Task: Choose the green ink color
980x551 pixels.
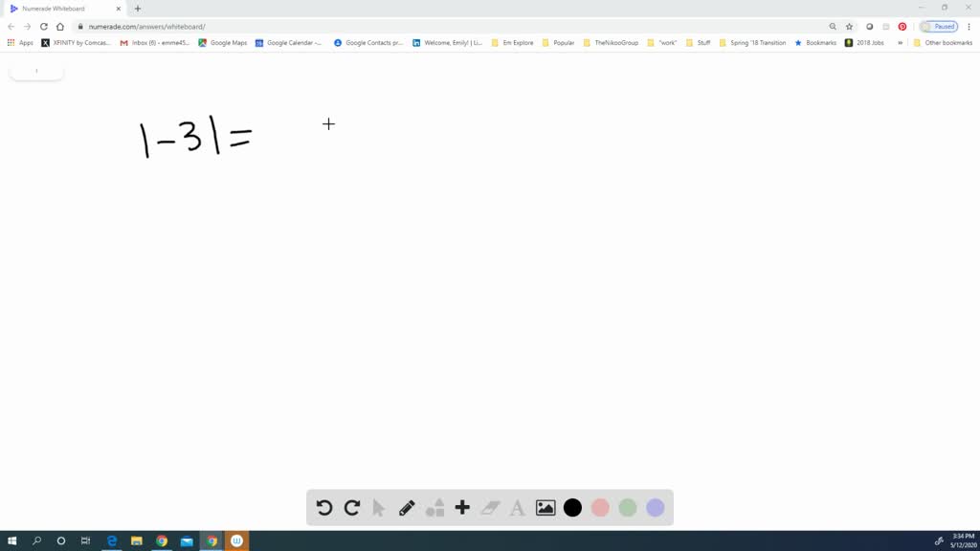Action: point(628,508)
